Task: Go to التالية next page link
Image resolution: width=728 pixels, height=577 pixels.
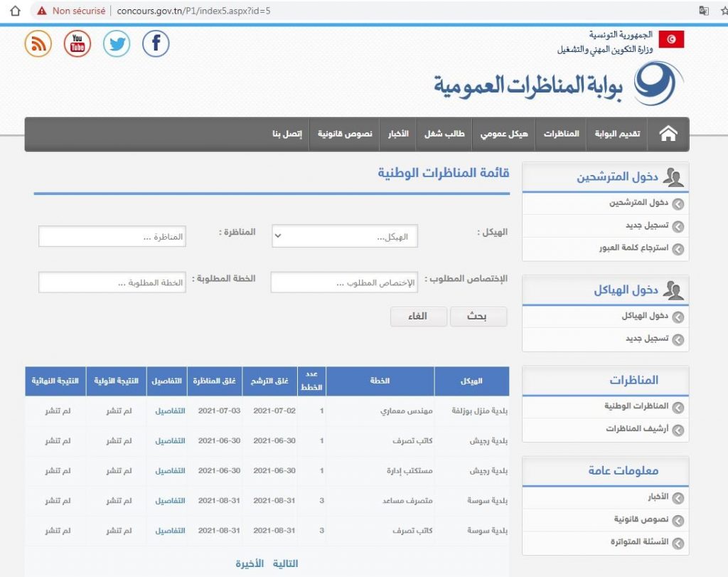Action: (285, 563)
